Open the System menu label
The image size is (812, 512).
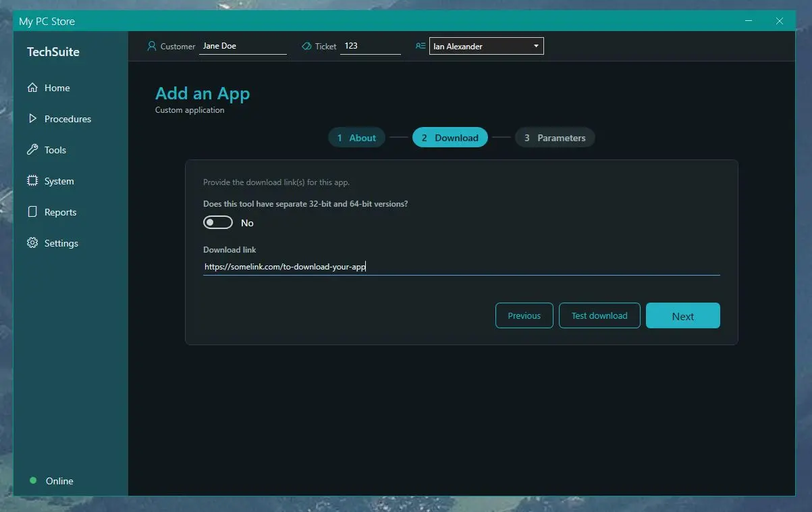[59, 181]
